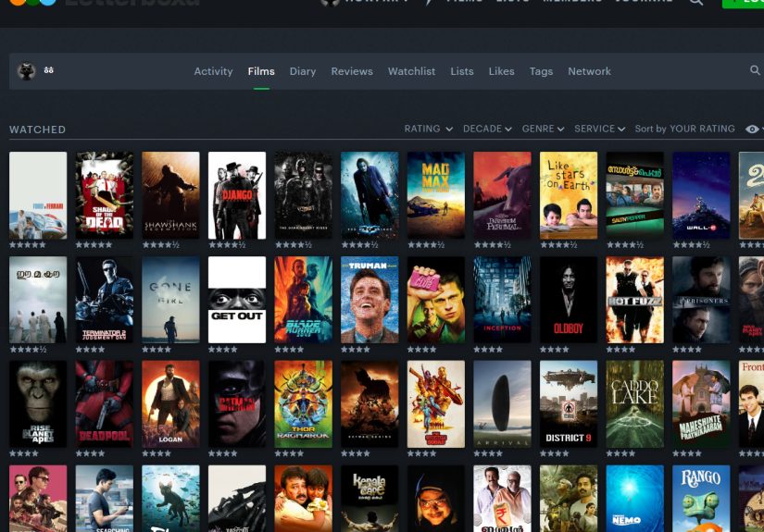Viewport: 764px width, 532px height.
Task: Open the District 9 poster
Action: (568, 404)
